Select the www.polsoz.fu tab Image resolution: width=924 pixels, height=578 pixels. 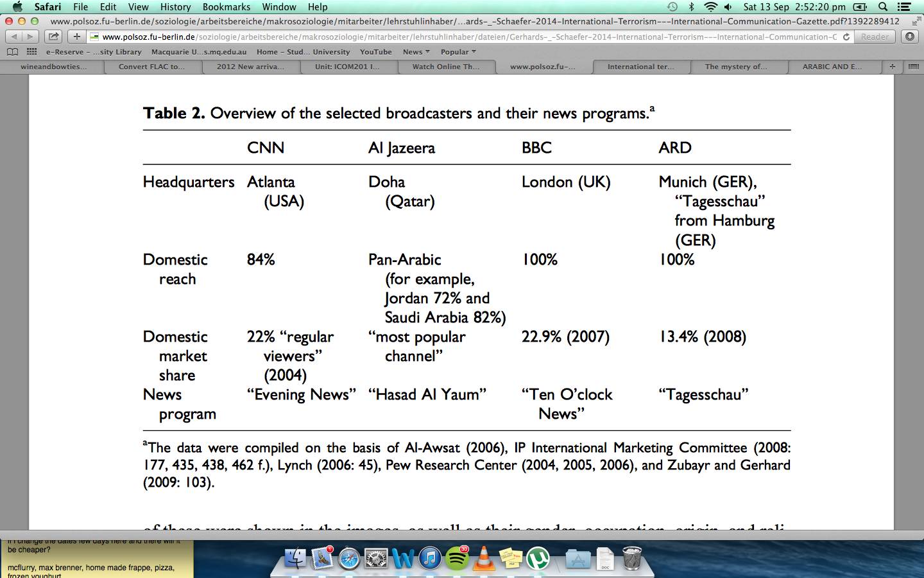click(x=543, y=67)
